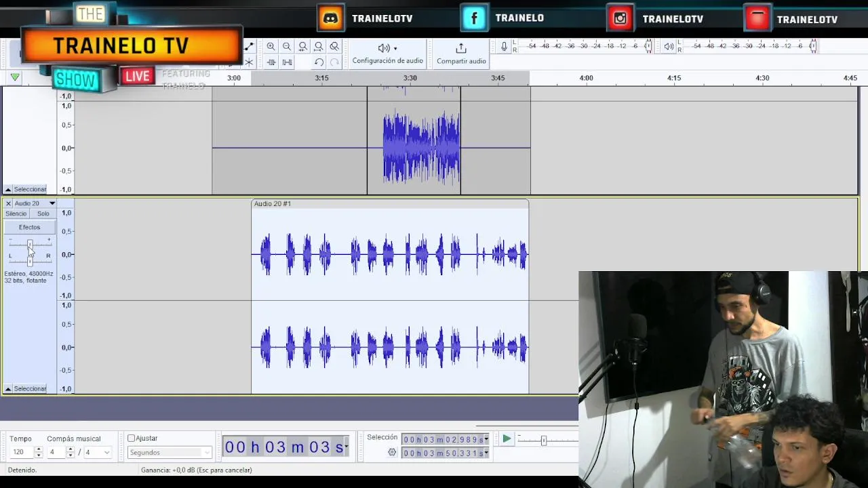
Task: Click the Tempo 120 input field
Action: (x=21, y=452)
